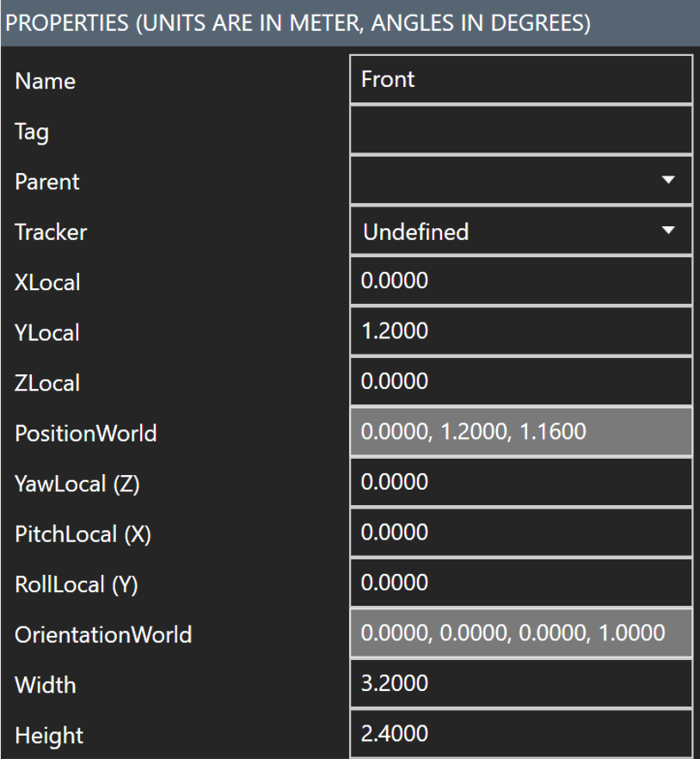The height and width of the screenshot is (759, 700).
Task: Click the ZLocal value field
Action: point(520,382)
